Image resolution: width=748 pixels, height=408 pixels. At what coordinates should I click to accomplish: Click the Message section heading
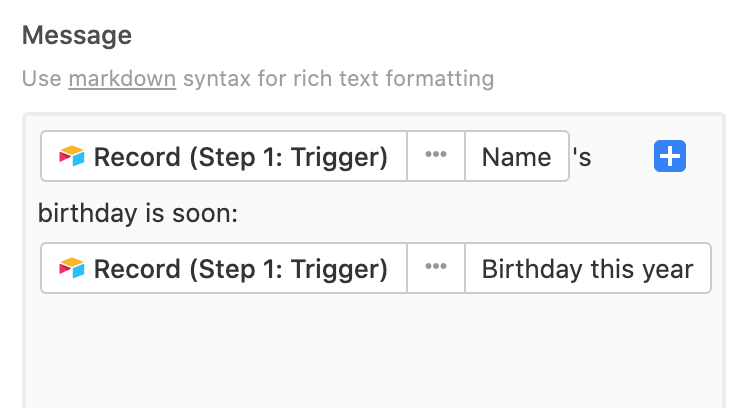click(x=77, y=35)
